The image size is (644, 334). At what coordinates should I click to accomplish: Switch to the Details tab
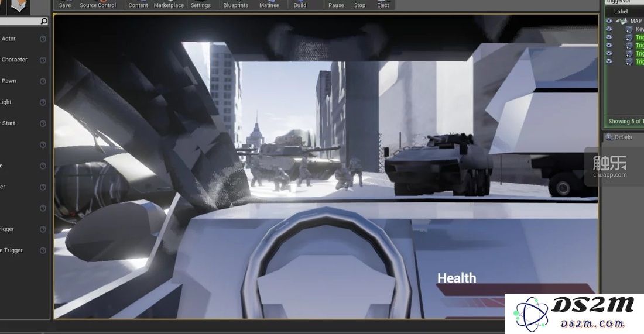(619, 137)
